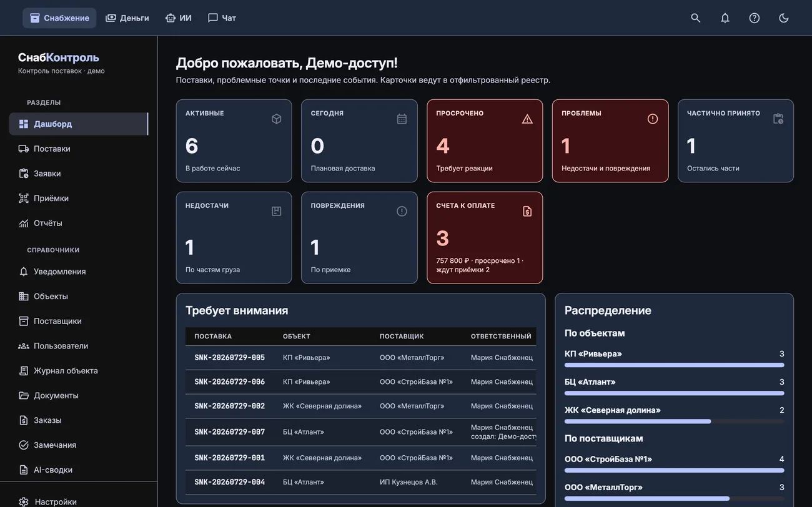Image resolution: width=812 pixels, height=507 pixels.
Task: Switch to the Снабжение tab
Action: click(59, 18)
